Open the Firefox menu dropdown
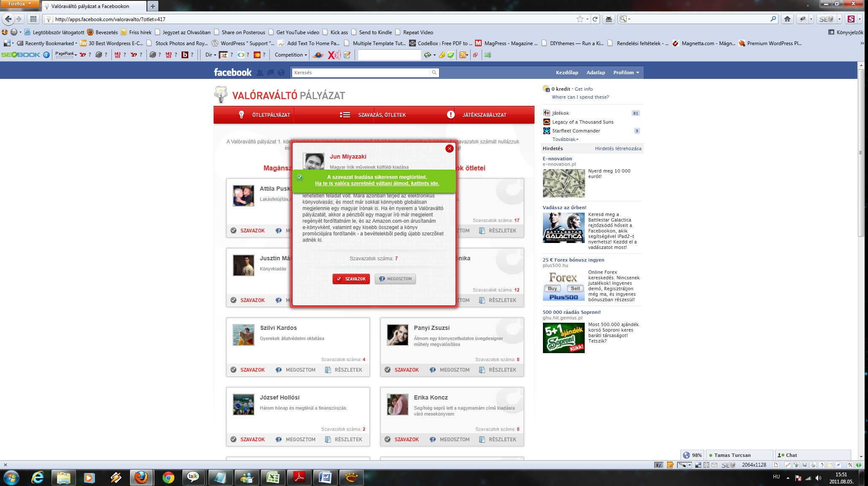 tap(20, 4)
